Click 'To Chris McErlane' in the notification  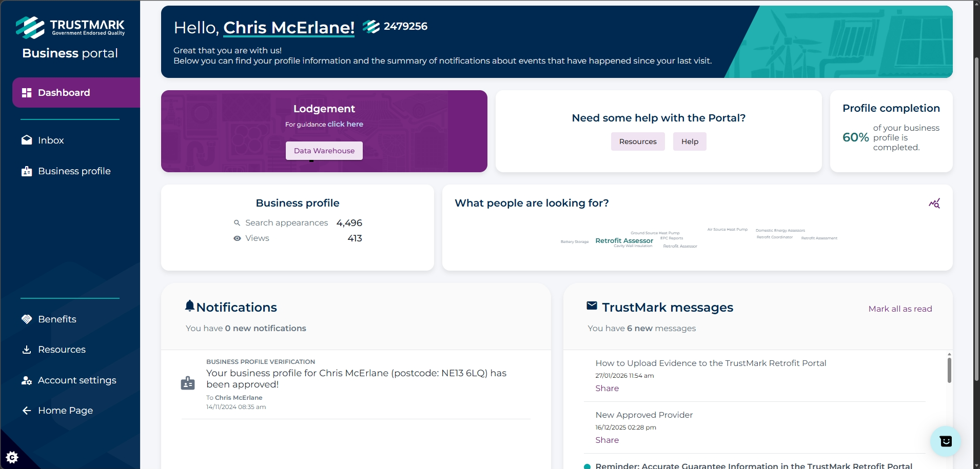click(x=234, y=398)
